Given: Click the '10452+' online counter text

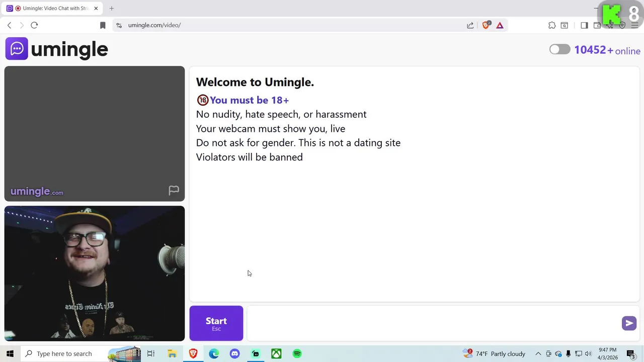Looking at the screenshot, I should 594,50.
